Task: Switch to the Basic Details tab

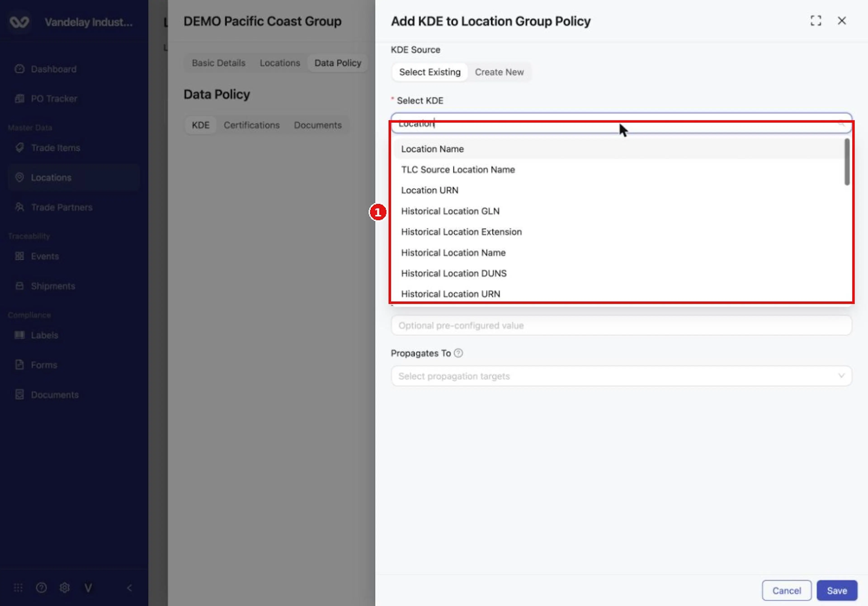Action: coord(219,63)
